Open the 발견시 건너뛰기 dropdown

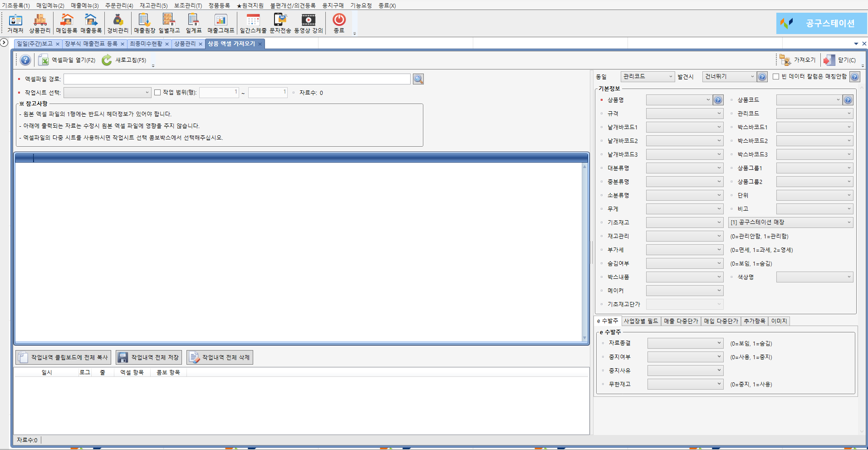click(751, 77)
